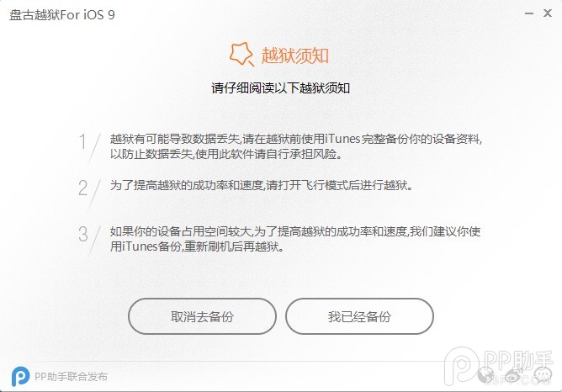Image resolution: width=562 pixels, height=392 pixels.
Task: Click the outlined PP助手 watermark text
Action: coord(518,360)
